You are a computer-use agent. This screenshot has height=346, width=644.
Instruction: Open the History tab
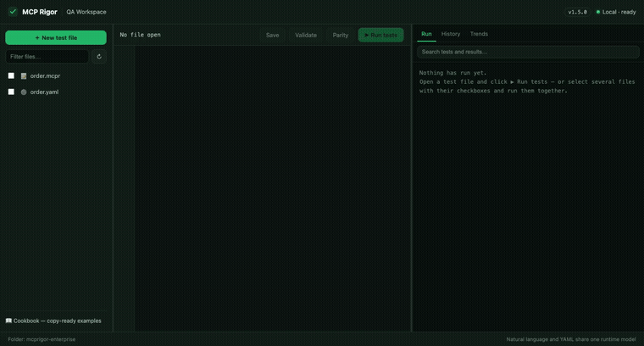tap(451, 34)
